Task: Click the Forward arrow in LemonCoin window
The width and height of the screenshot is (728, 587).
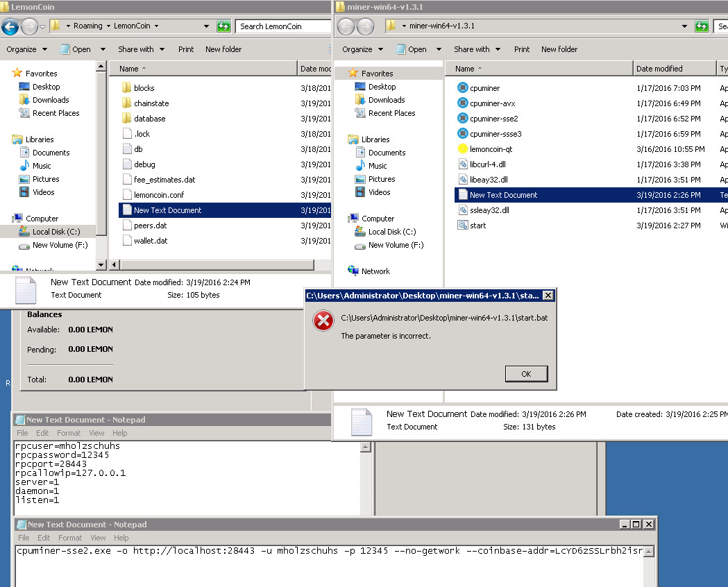Action: (x=29, y=26)
